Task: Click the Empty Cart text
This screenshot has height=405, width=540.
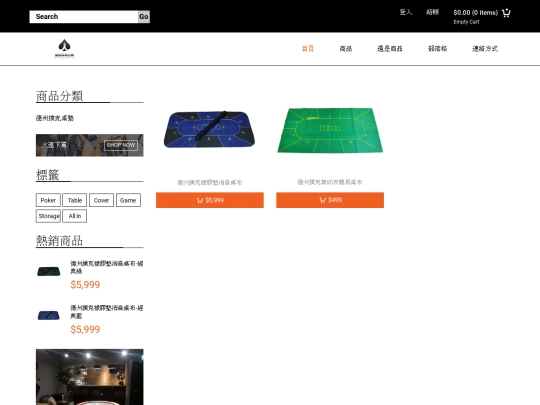Action: [x=466, y=22]
